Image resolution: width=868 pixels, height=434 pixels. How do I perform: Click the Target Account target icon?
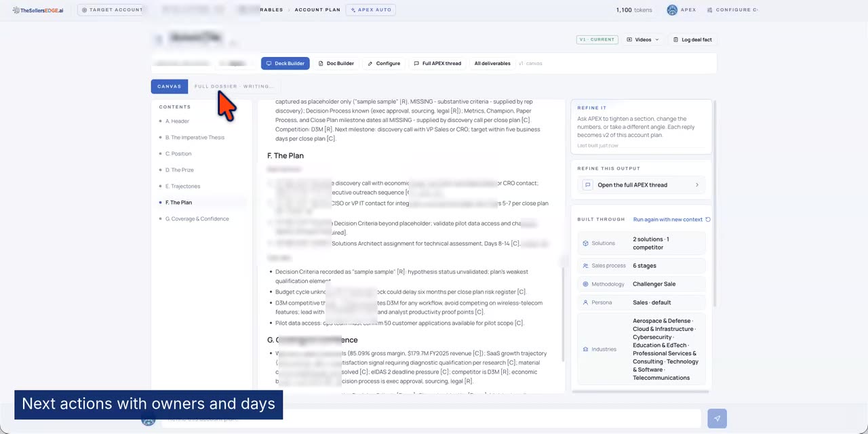pyautogui.click(x=85, y=10)
